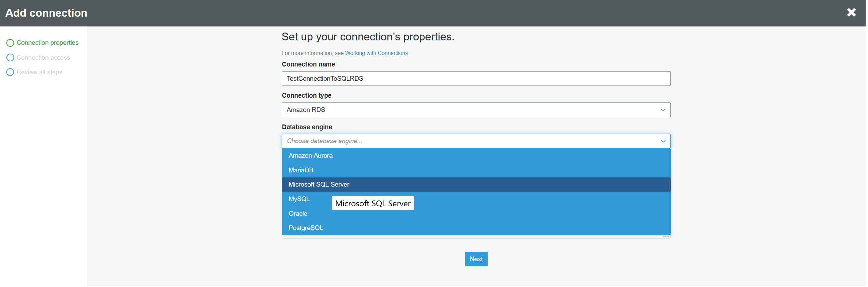
Task: Choose Oracle as database engine
Action: click(x=298, y=214)
